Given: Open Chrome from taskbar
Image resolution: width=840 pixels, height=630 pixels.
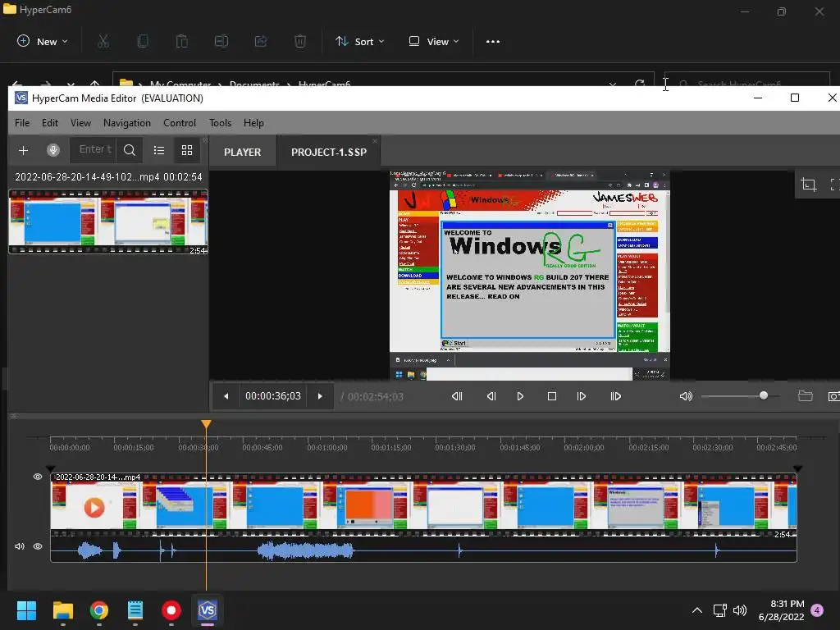Looking at the screenshot, I should pos(99,610).
